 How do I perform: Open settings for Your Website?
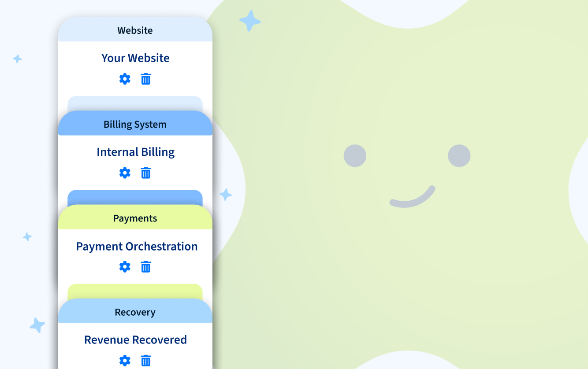(x=125, y=79)
